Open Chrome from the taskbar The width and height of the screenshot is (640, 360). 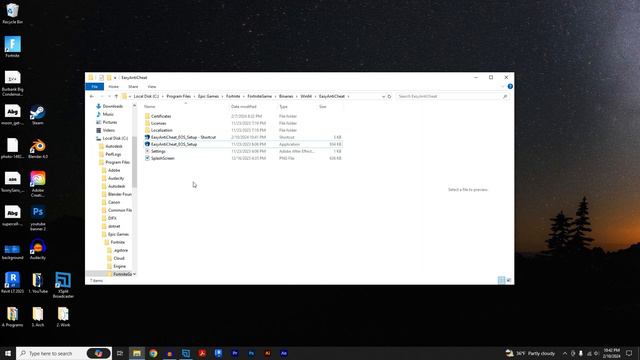tap(153, 353)
